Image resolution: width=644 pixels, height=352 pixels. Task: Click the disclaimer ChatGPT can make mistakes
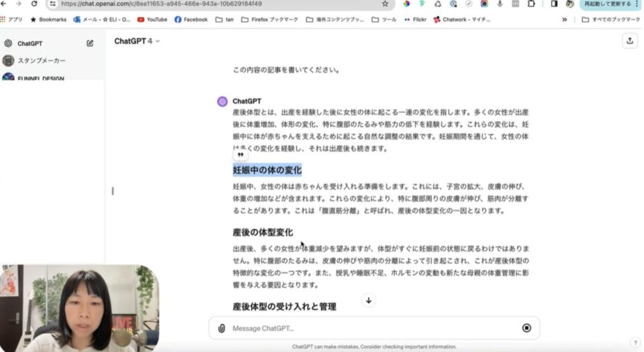374,347
